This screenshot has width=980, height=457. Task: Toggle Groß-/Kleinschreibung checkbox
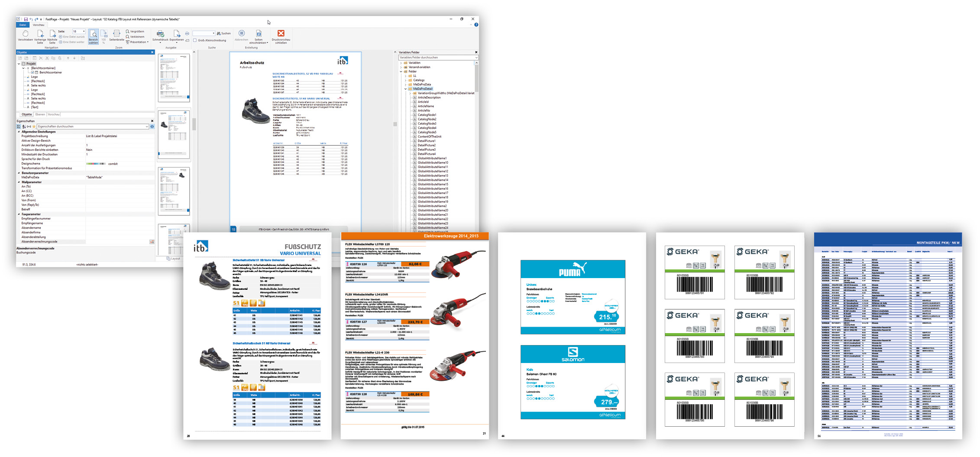point(195,40)
